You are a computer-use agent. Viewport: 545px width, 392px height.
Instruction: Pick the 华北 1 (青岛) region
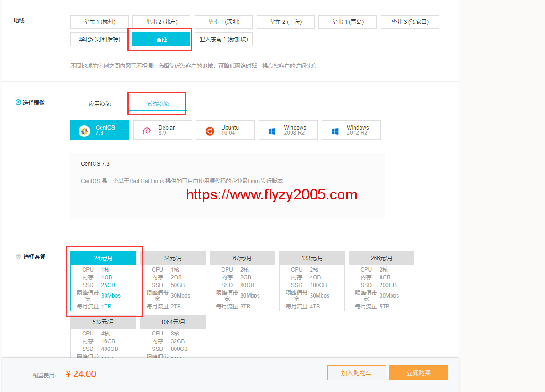pyautogui.click(x=348, y=22)
